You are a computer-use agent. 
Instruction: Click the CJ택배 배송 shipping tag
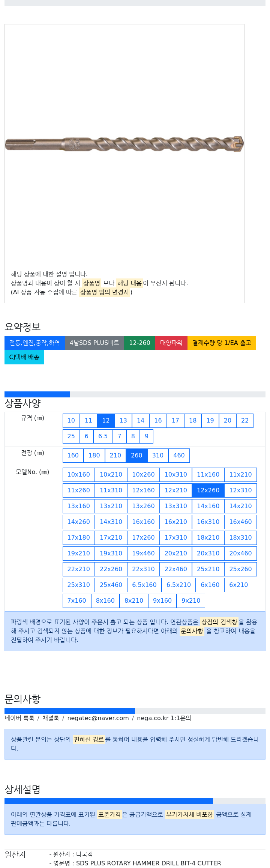click(24, 357)
